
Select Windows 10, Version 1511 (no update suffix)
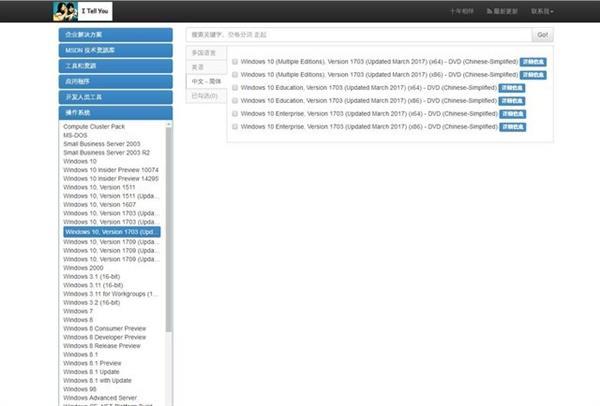[99, 187]
